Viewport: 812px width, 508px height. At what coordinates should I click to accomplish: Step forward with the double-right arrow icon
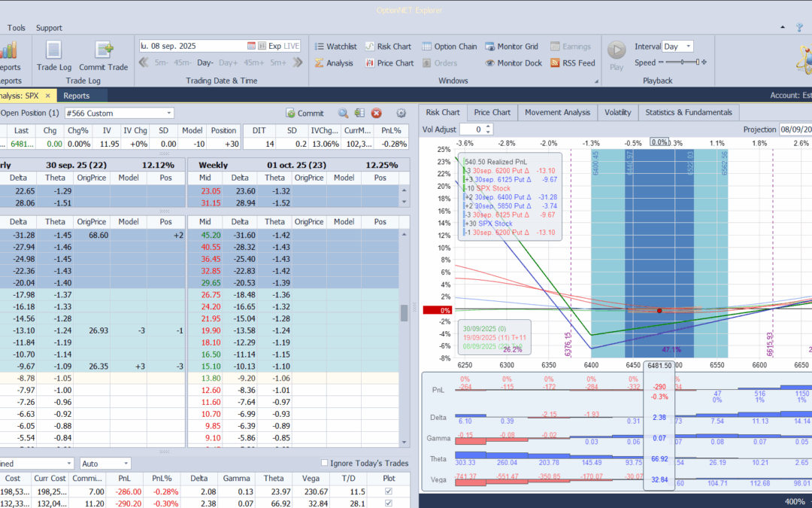[297, 62]
